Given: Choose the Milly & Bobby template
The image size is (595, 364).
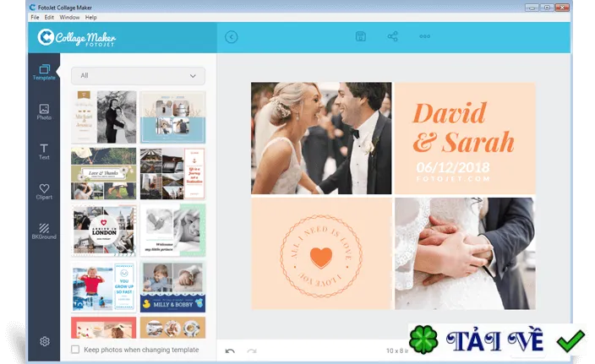Looking at the screenshot, I should point(172,286).
